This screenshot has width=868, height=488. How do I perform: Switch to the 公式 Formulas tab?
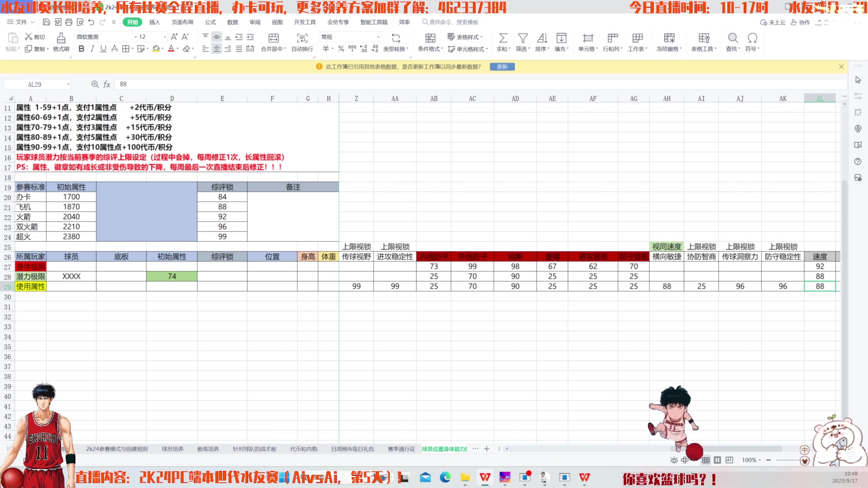210,22
